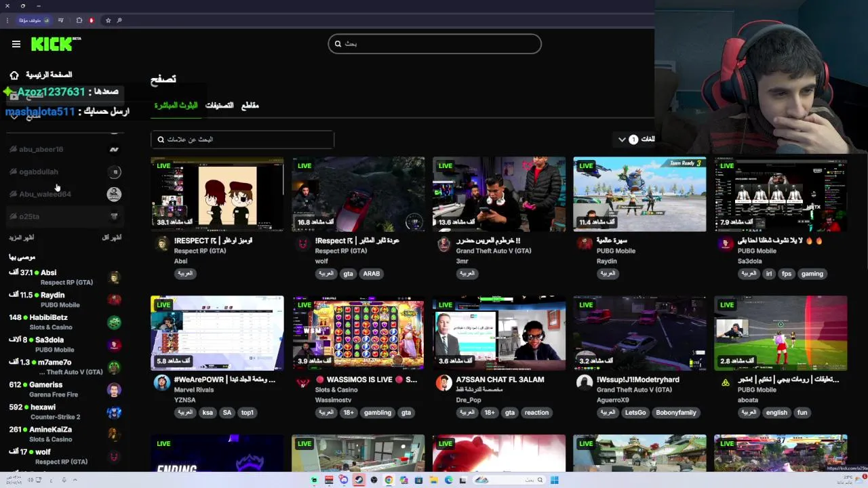This screenshot has width=868, height=488.
Task: Open Chrome from the taskbar
Action: tap(389, 480)
